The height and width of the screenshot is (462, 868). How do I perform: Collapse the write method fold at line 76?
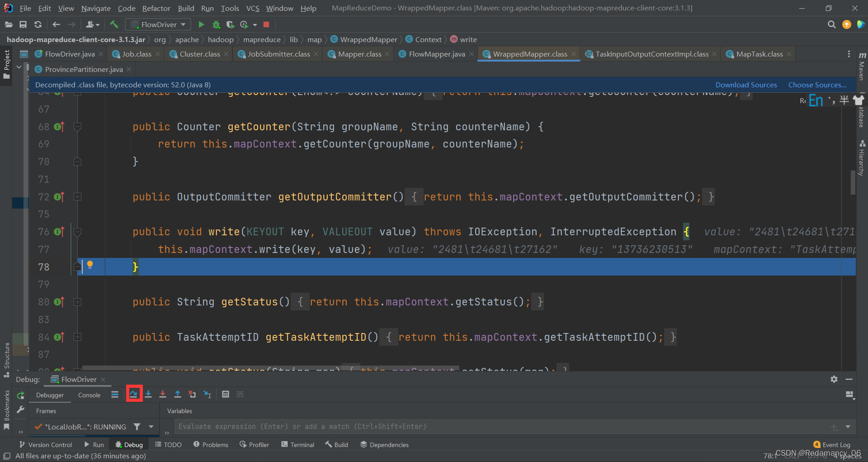[x=77, y=232]
